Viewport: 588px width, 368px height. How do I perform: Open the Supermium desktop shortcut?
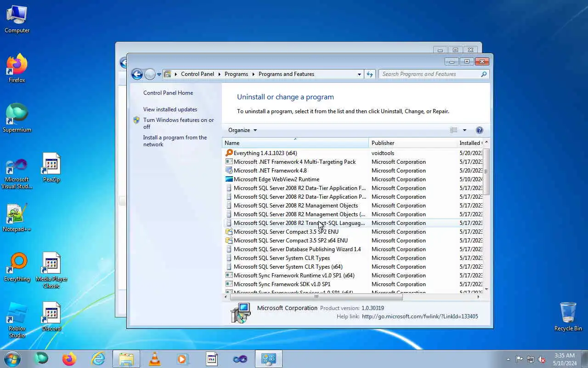[x=17, y=119]
